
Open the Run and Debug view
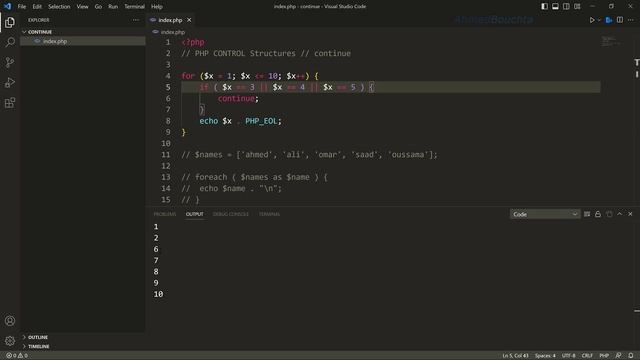[10, 82]
